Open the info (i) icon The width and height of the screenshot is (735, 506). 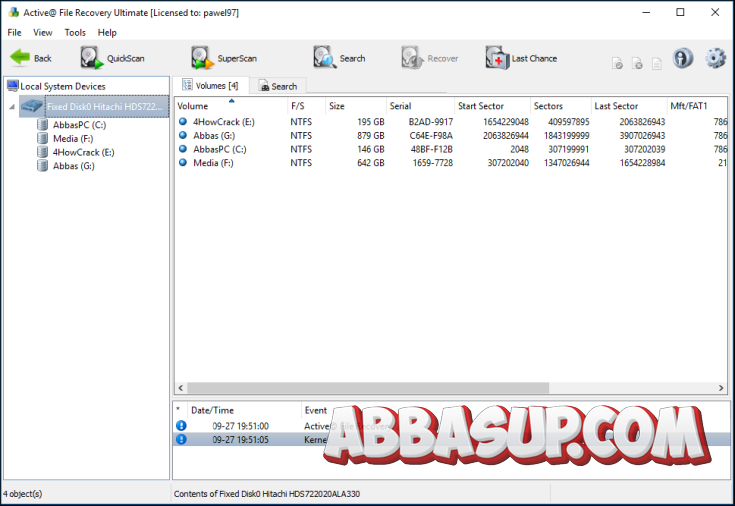coord(682,58)
